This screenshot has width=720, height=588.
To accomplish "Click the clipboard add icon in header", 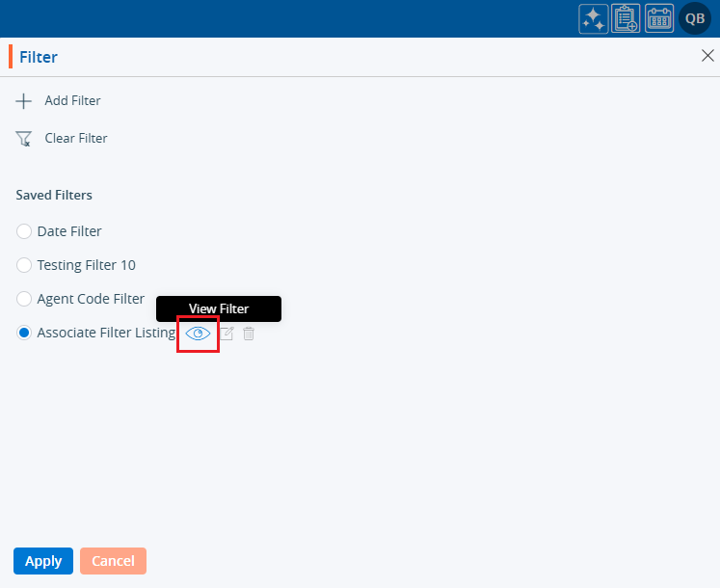I will pyautogui.click(x=627, y=19).
